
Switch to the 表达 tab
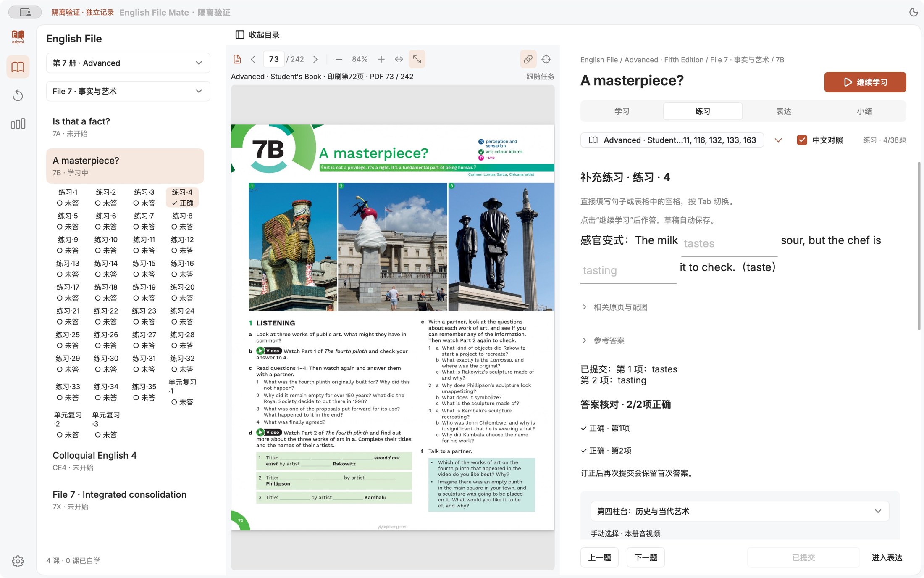coord(783,111)
